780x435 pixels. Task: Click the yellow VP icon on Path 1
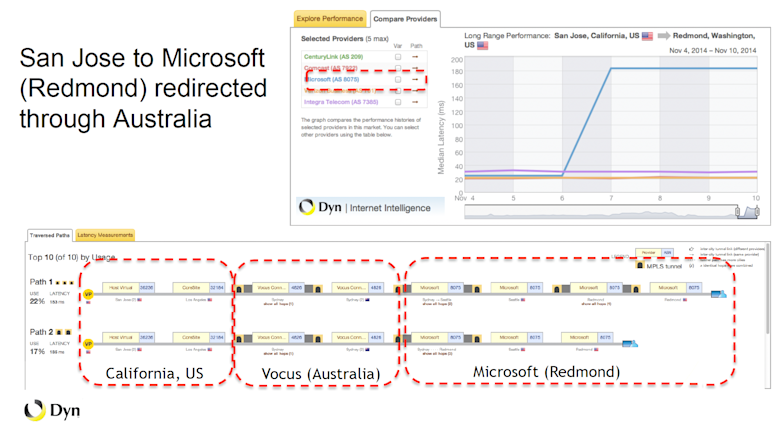(89, 294)
